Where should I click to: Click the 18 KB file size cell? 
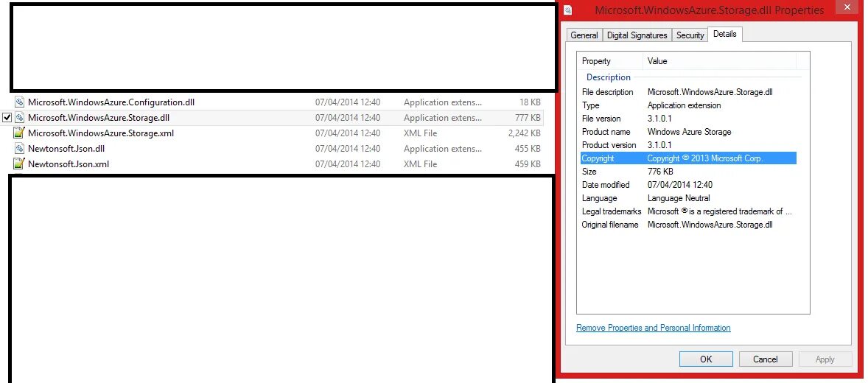(x=530, y=102)
